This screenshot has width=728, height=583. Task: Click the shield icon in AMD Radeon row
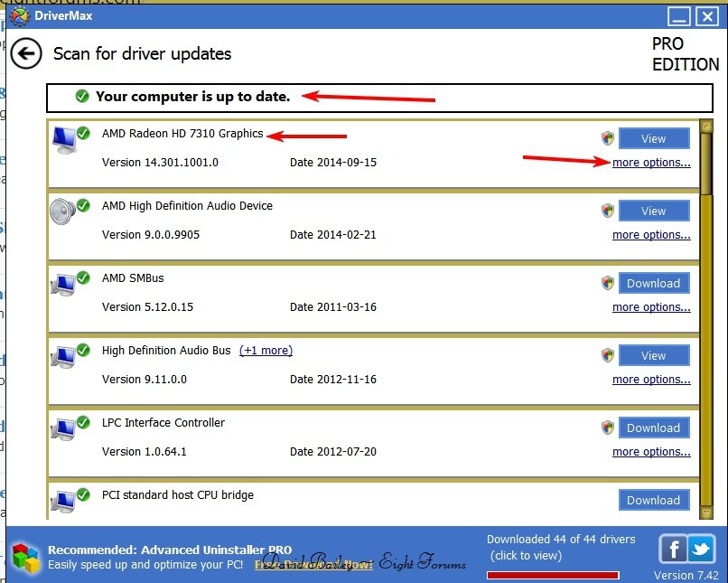click(x=607, y=138)
